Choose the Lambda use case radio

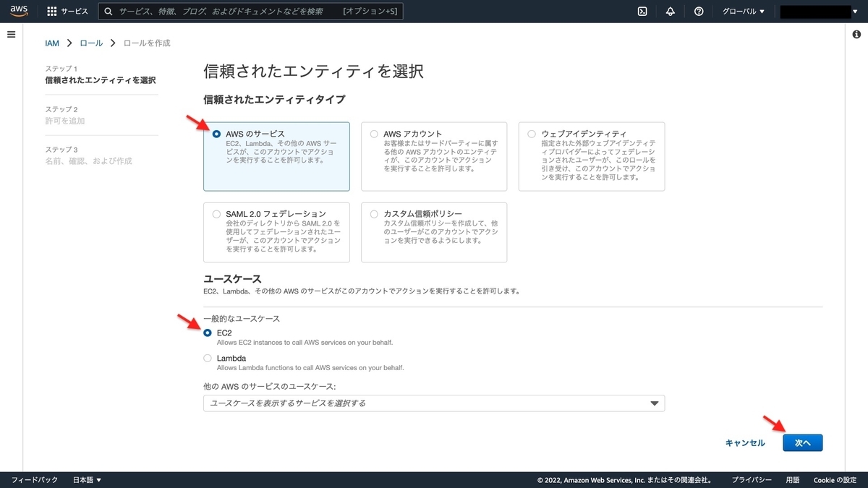[208, 358]
